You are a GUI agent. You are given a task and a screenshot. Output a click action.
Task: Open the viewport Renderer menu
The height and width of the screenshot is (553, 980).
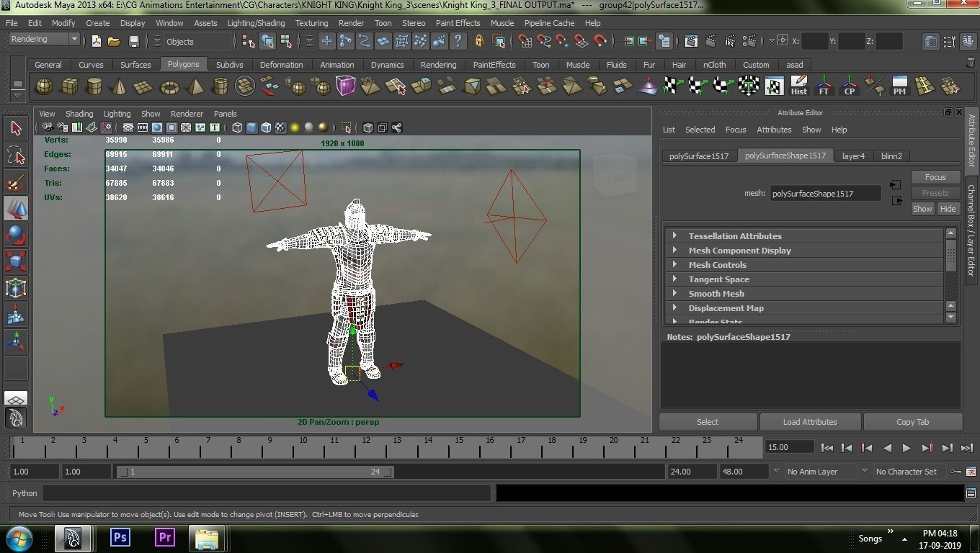(187, 114)
